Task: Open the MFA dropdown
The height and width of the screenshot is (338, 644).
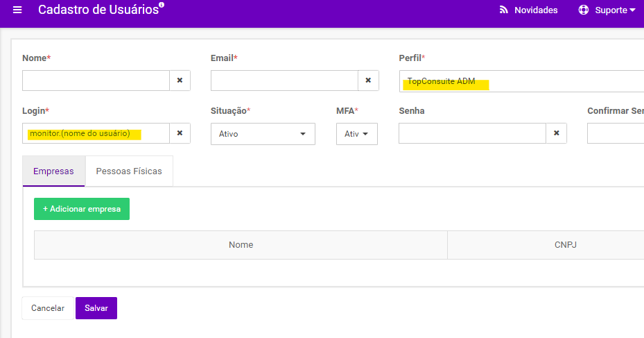Action: tap(356, 134)
